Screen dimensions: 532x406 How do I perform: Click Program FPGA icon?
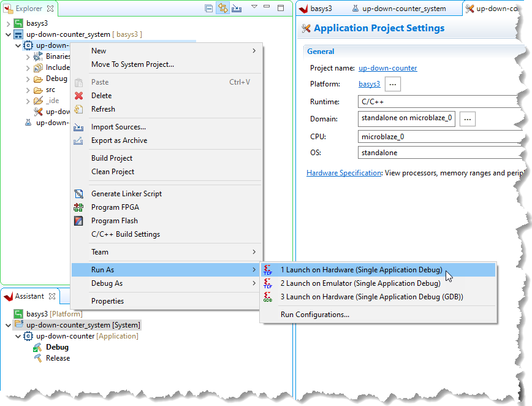point(78,207)
